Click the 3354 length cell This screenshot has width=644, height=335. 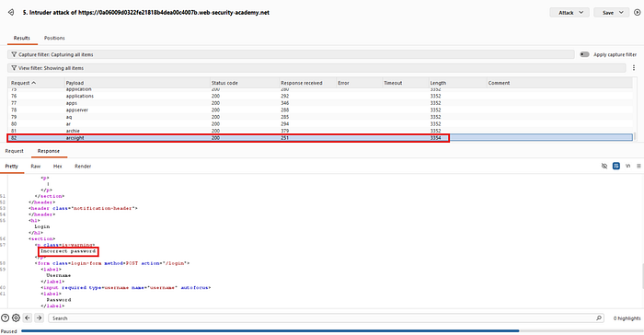[x=435, y=138]
